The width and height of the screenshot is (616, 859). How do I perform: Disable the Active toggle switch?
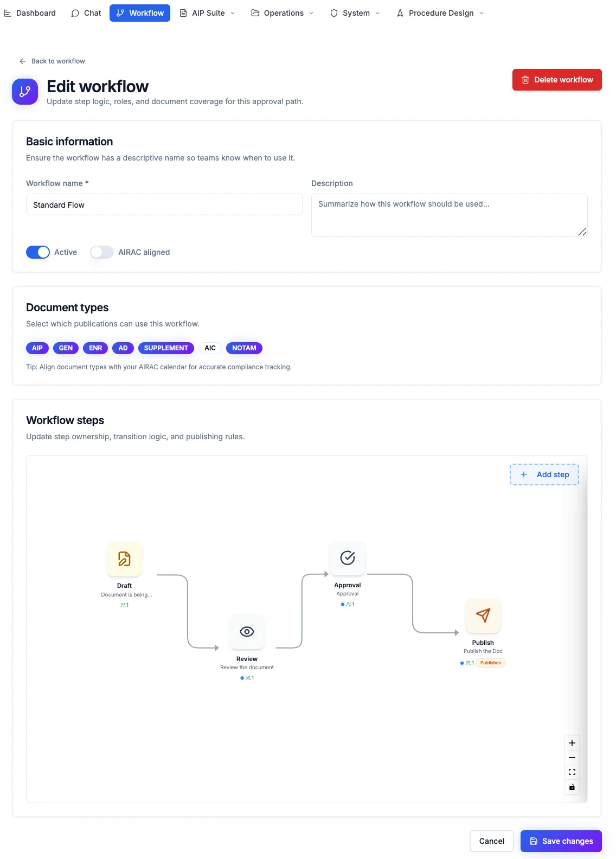(38, 252)
